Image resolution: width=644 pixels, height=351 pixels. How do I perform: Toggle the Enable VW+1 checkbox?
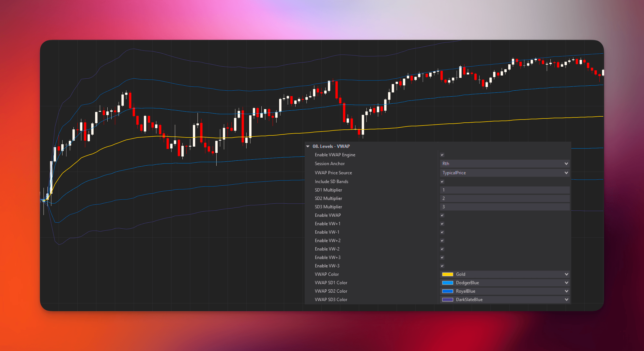click(442, 224)
